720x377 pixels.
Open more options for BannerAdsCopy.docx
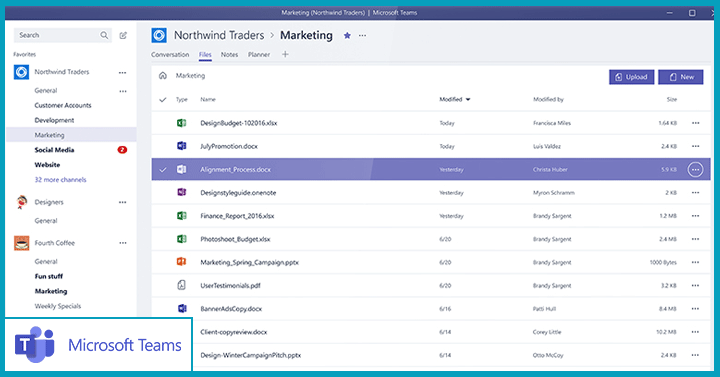click(x=696, y=309)
